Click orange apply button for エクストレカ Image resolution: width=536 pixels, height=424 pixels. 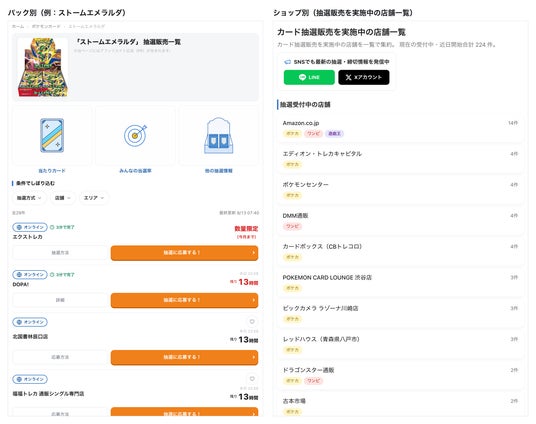click(x=184, y=253)
